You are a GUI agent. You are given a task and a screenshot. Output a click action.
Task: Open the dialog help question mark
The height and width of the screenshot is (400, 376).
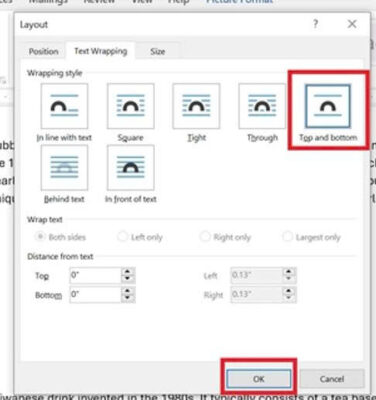pos(315,24)
